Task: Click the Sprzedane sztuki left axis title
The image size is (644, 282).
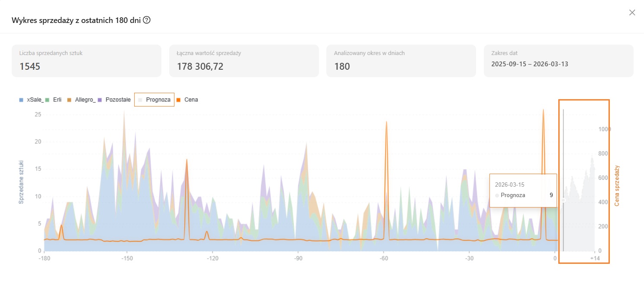Action: click(21, 182)
